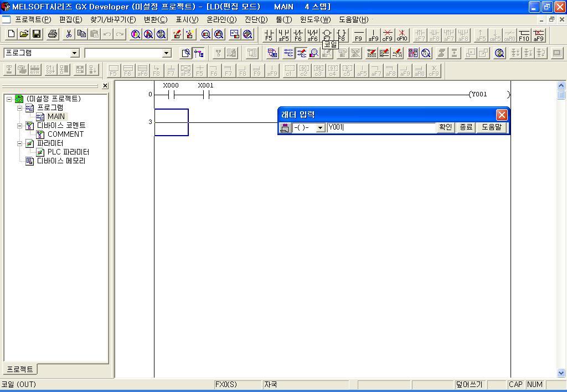This screenshot has width=567, height=392.
Task: Delete horizontal line using cF9 icon
Action: (387, 35)
